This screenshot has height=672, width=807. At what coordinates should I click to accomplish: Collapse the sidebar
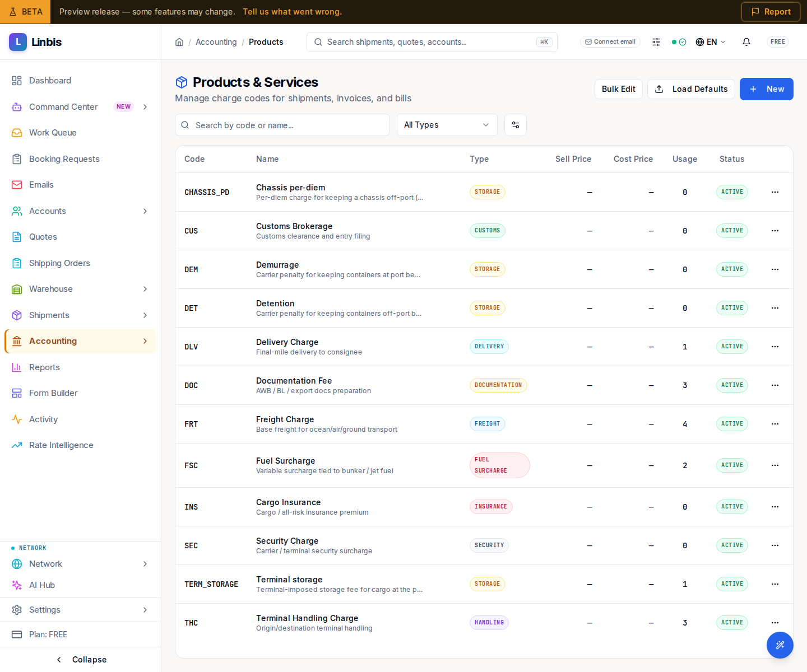[81, 660]
